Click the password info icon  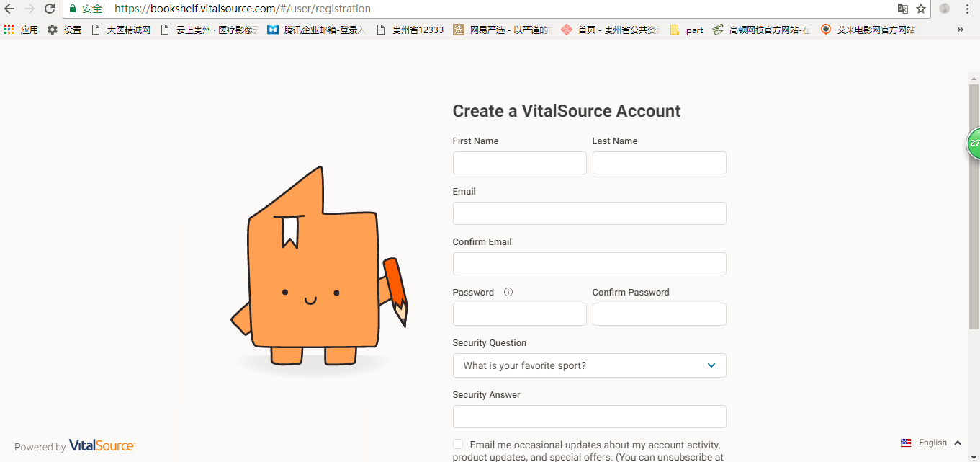point(508,292)
